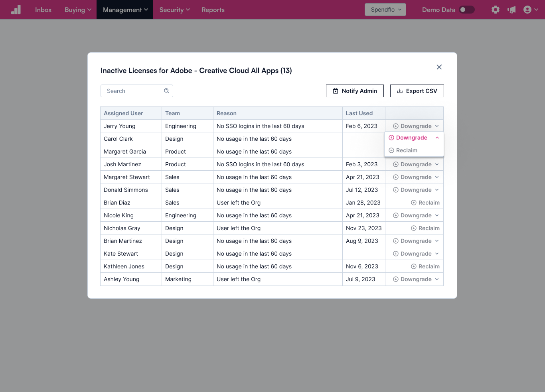Screen dimensions: 545x392
Task: Click the Reason column header
Action: [278, 113]
